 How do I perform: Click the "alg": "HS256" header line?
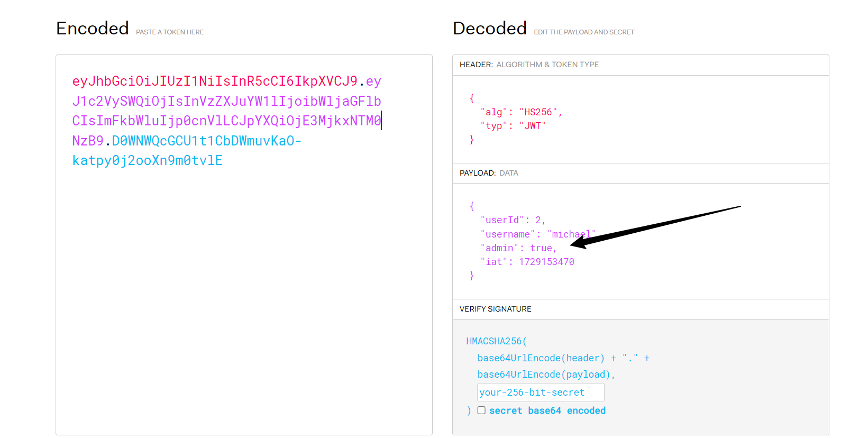pyautogui.click(x=521, y=112)
